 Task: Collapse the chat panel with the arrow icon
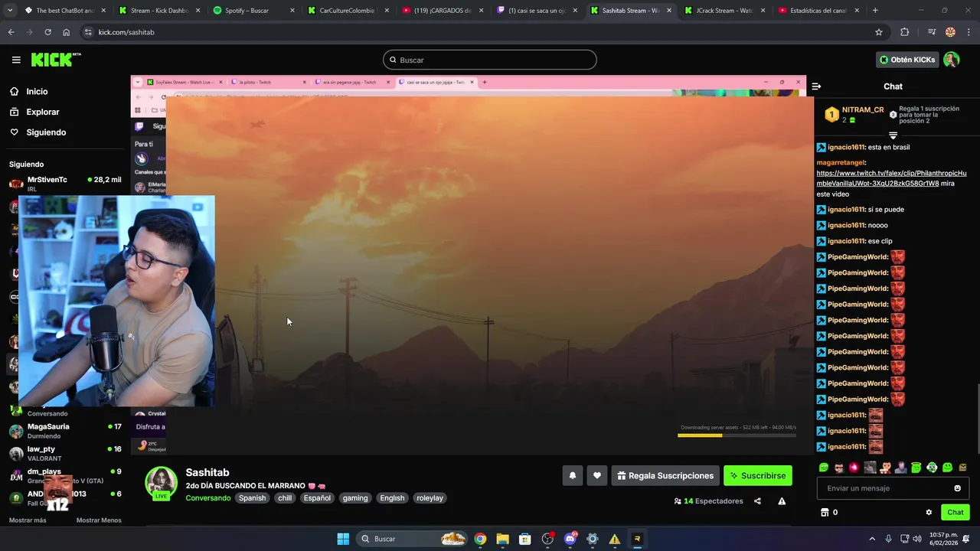(816, 86)
